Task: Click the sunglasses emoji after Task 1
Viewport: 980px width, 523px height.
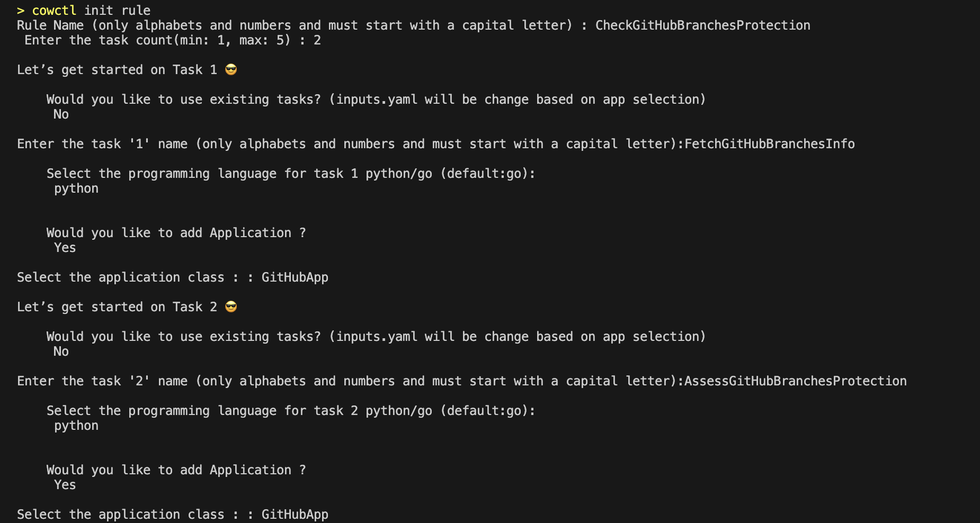Action: [231, 70]
